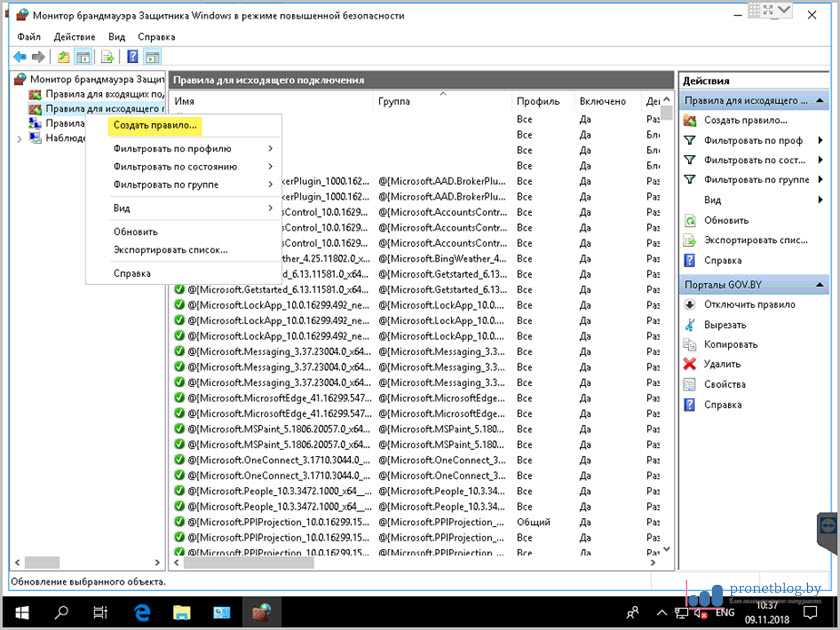This screenshot has width=840, height=630.
Task: Click the export list toolbar icon
Action: pos(108,57)
